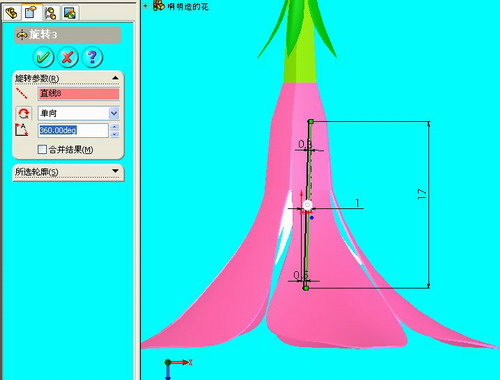Enable the 合并结果(M) checkbox

click(x=42, y=149)
